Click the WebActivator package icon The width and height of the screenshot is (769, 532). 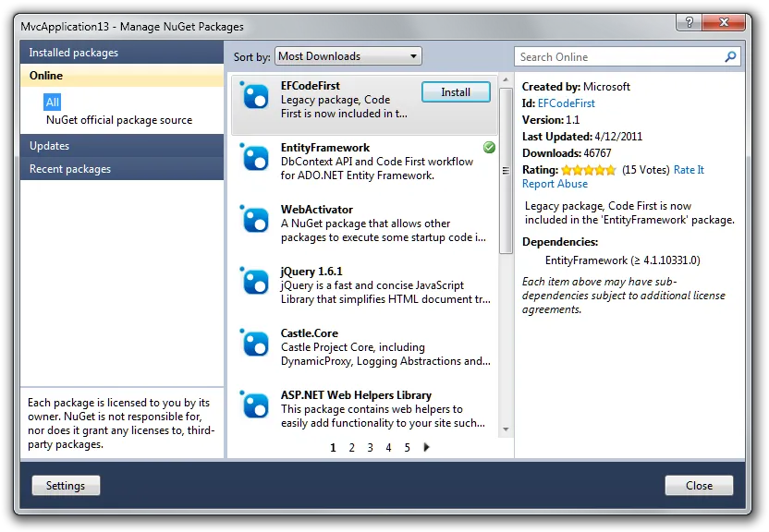[x=254, y=219]
